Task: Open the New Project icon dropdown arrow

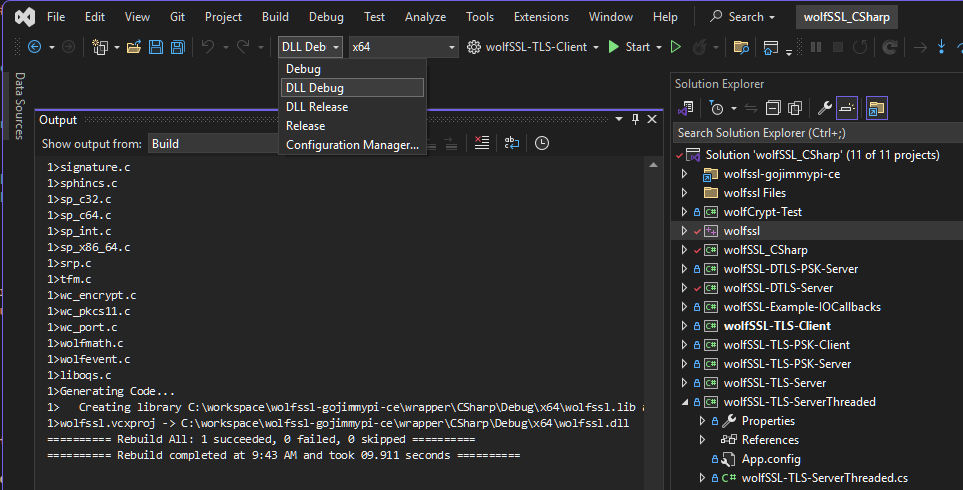Action: click(x=117, y=47)
